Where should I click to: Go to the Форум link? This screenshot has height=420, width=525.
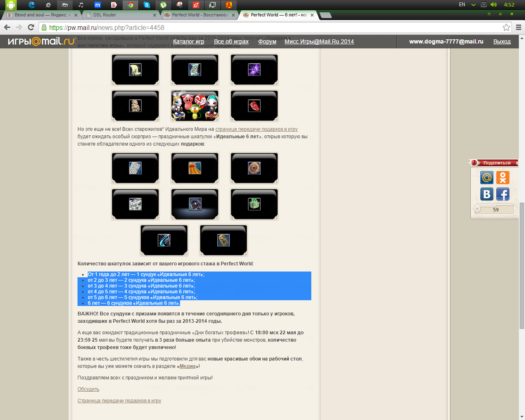[x=267, y=41]
